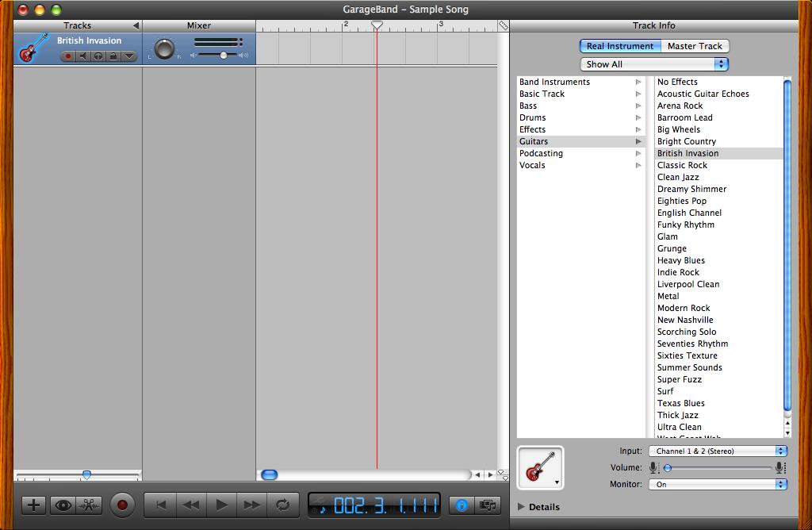
Task: Toggle the Track Info button
Action: 462,505
